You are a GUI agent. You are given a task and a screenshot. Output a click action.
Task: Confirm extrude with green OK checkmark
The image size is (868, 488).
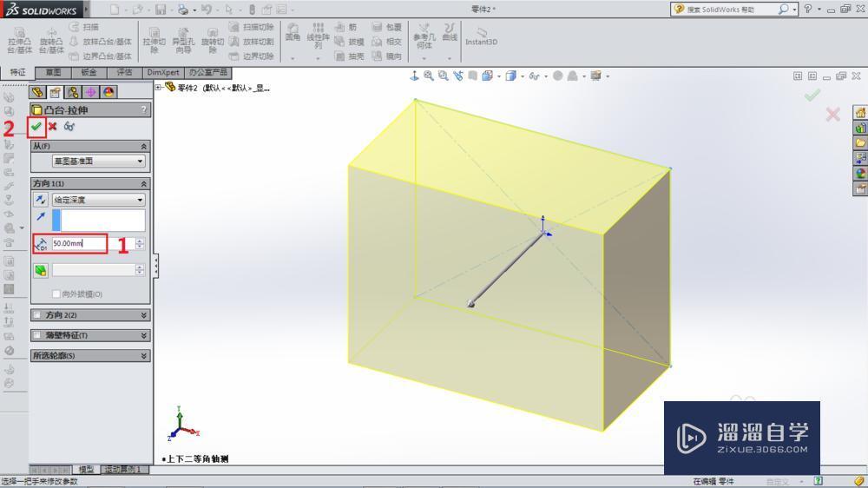pyautogui.click(x=36, y=126)
